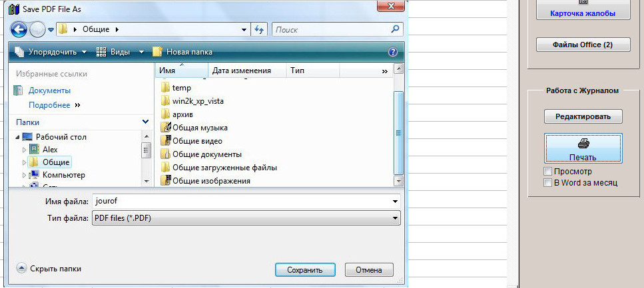Select the Общие видео folder
644x288 pixels.
(x=191, y=141)
